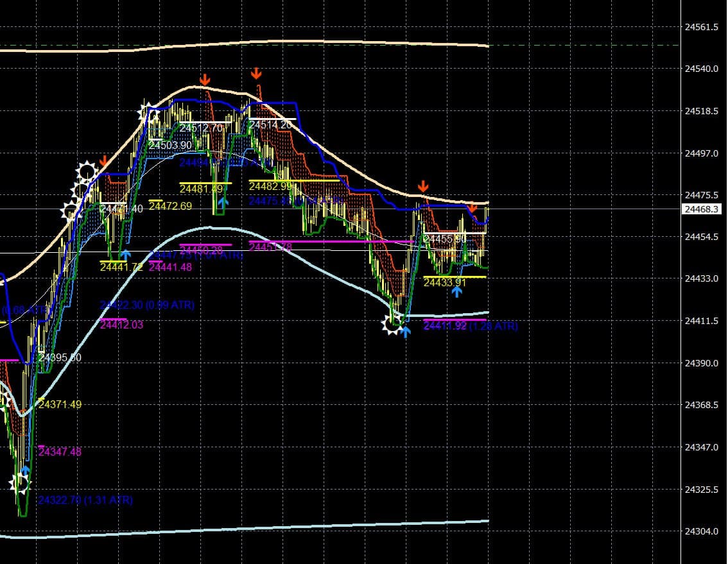Toggle the magenta 24411.92 support line
This screenshot has width=728, height=564.
click(455, 320)
